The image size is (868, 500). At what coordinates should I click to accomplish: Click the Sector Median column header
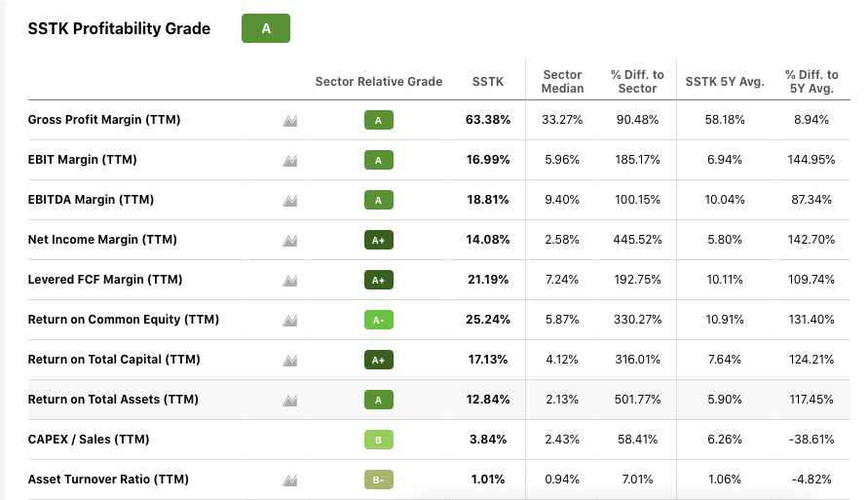point(562,82)
